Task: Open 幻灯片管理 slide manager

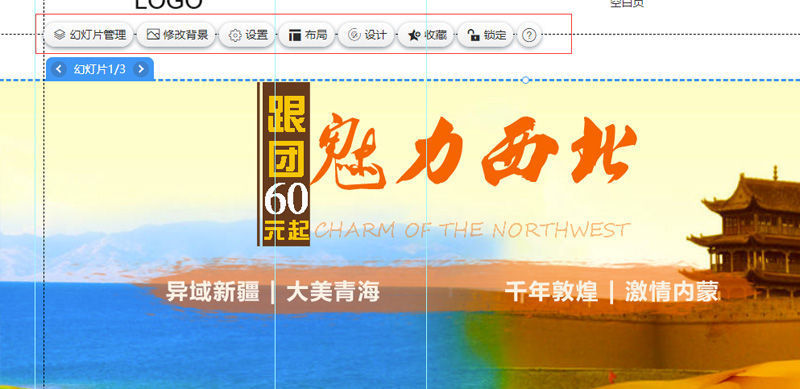Action: (89, 35)
